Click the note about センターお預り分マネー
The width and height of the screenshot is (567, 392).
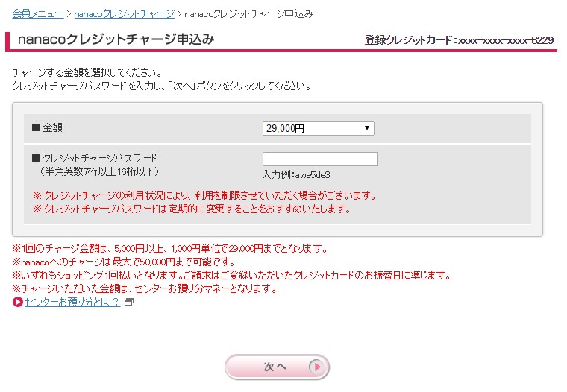pyautogui.click(x=145, y=288)
